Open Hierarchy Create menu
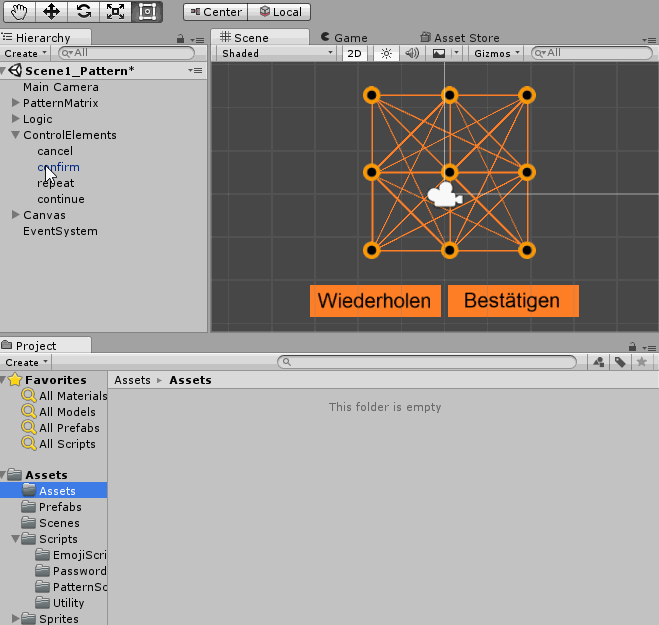The width and height of the screenshot is (659, 625). point(25,53)
